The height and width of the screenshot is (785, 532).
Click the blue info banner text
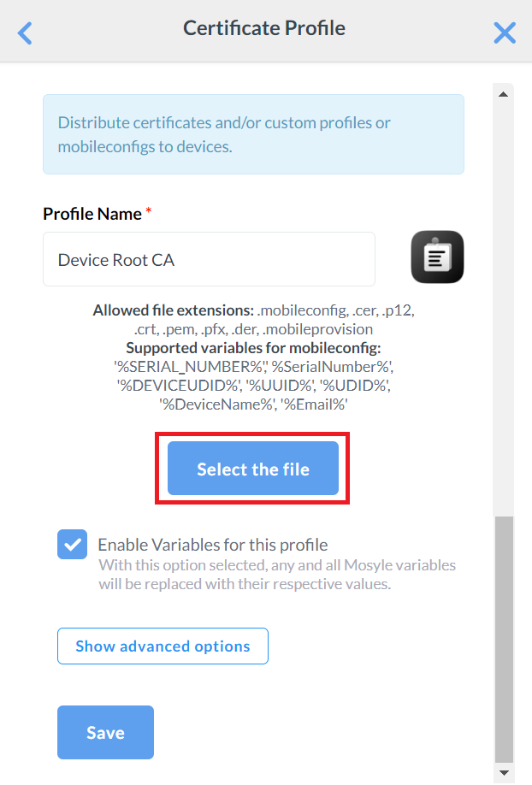click(x=224, y=134)
